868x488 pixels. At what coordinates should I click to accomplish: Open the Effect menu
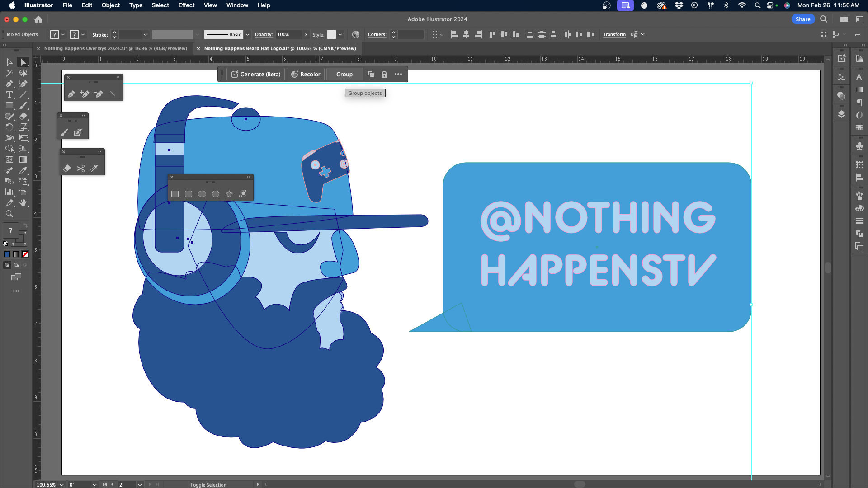coord(186,5)
